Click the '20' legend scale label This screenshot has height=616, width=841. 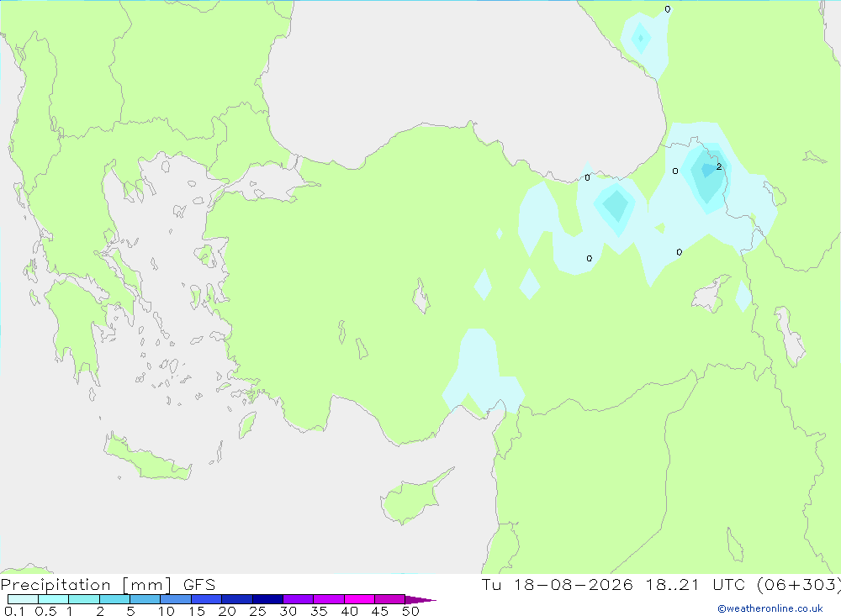click(x=227, y=611)
